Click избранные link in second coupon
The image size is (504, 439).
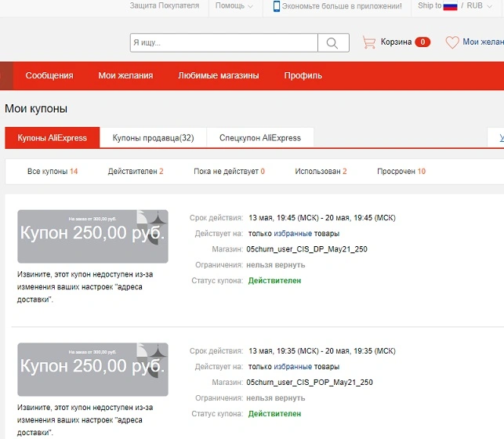pyautogui.click(x=293, y=366)
